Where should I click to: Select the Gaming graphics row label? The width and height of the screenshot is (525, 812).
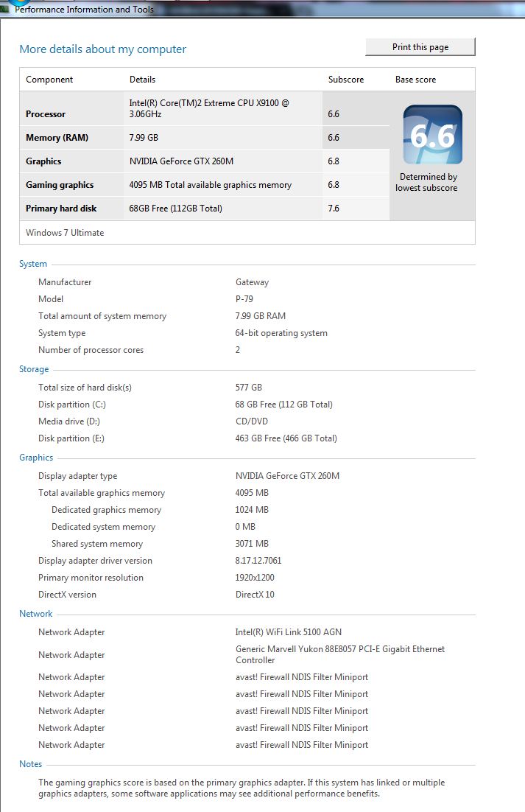[60, 185]
